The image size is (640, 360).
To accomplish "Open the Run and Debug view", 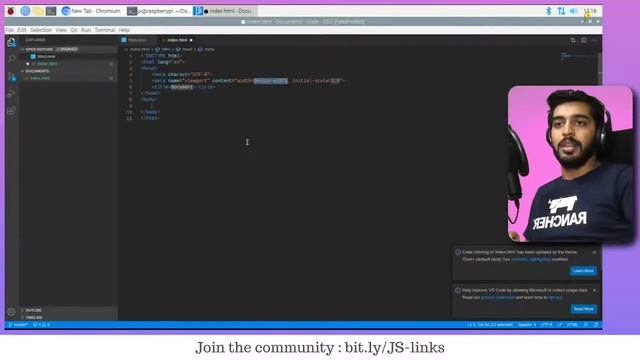I will 11,93.
